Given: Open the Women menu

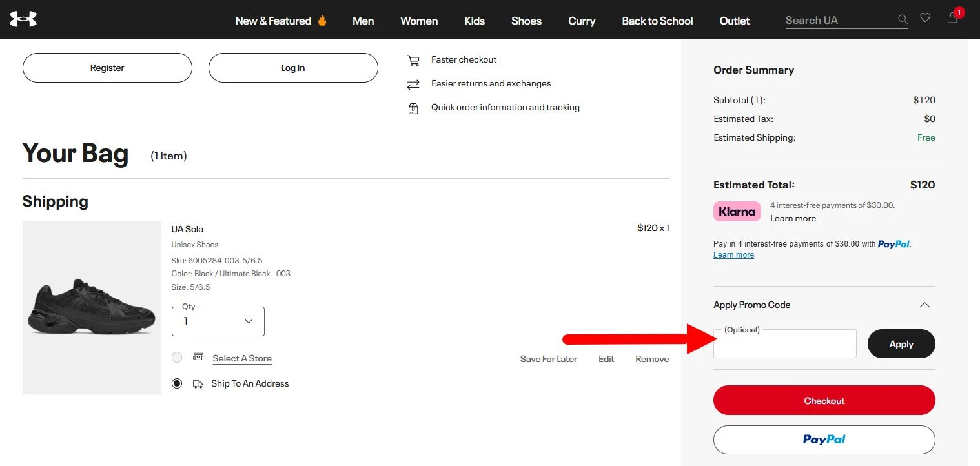Looking at the screenshot, I should tap(419, 21).
